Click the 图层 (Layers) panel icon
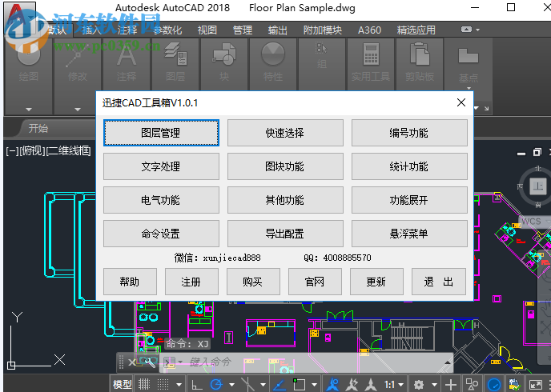 coord(175,54)
